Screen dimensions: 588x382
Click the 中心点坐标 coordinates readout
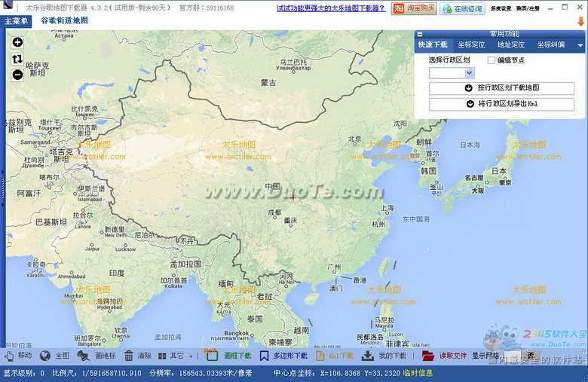tap(337, 374)
